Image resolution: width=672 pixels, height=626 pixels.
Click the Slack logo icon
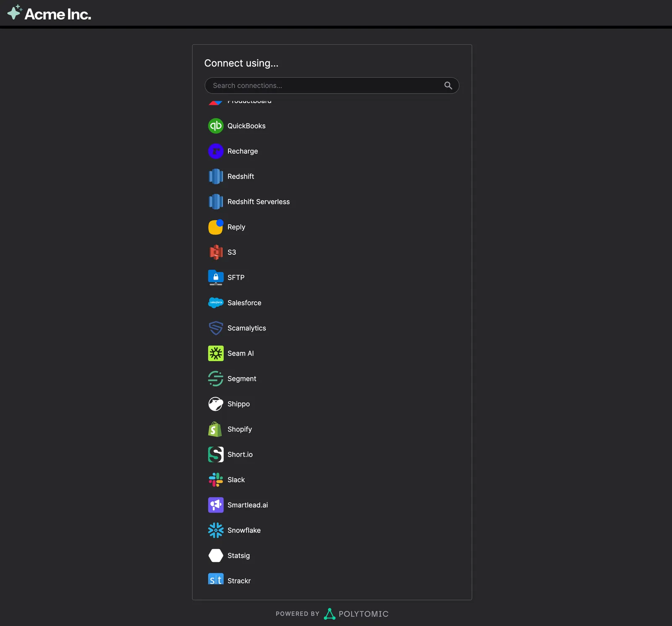click(216, 480)
